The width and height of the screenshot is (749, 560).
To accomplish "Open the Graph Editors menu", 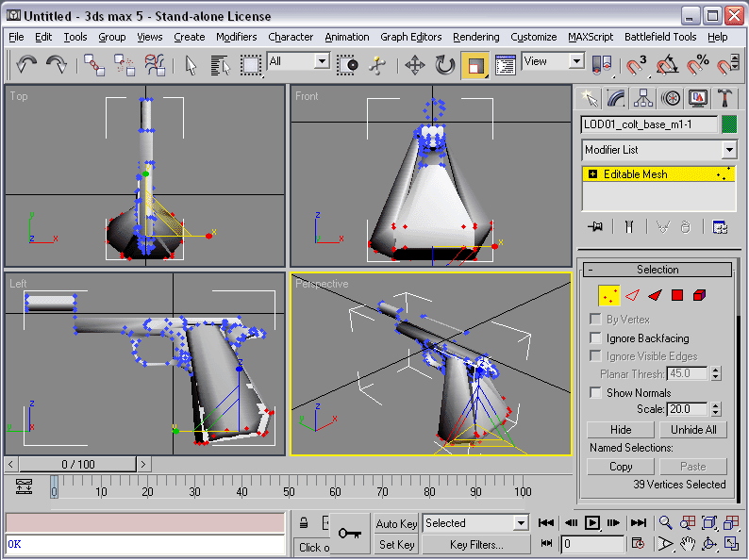I will [410, 37].
